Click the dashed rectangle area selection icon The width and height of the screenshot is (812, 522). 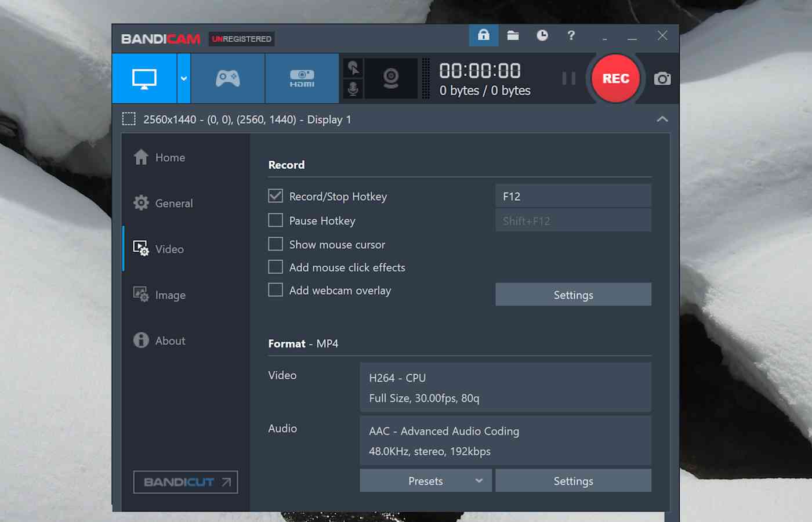(129, 119)
